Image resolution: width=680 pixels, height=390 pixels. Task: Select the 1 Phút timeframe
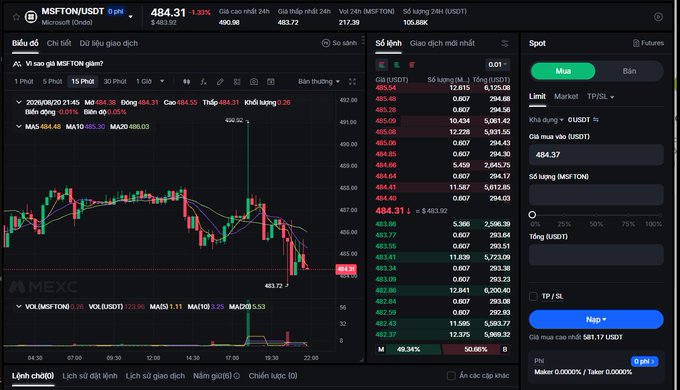[23, 82]
